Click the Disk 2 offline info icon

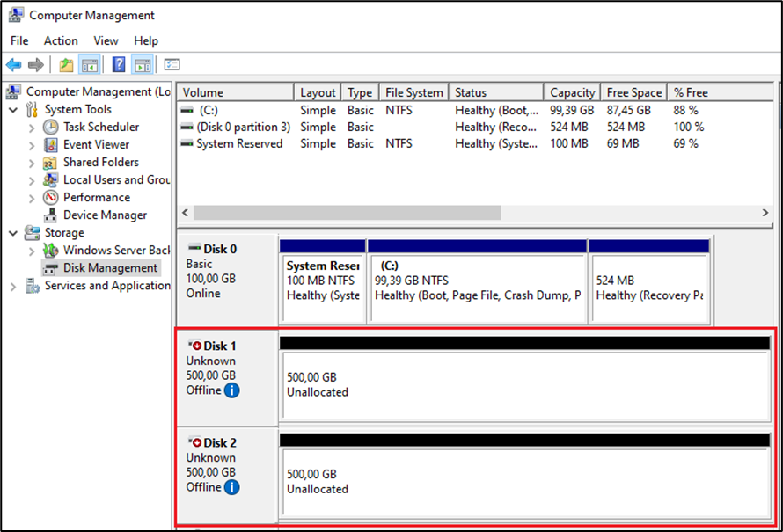(x=231, y=487)
